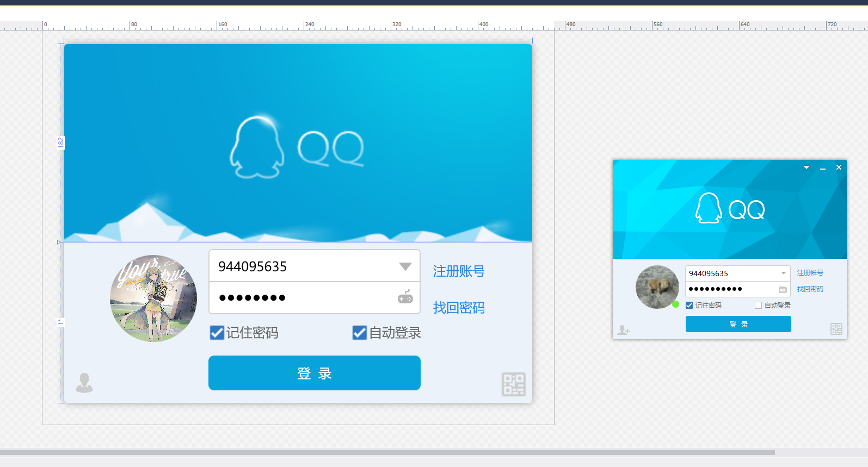Enable 自动登录 in the small QQ window

click(x=758, y=306)
